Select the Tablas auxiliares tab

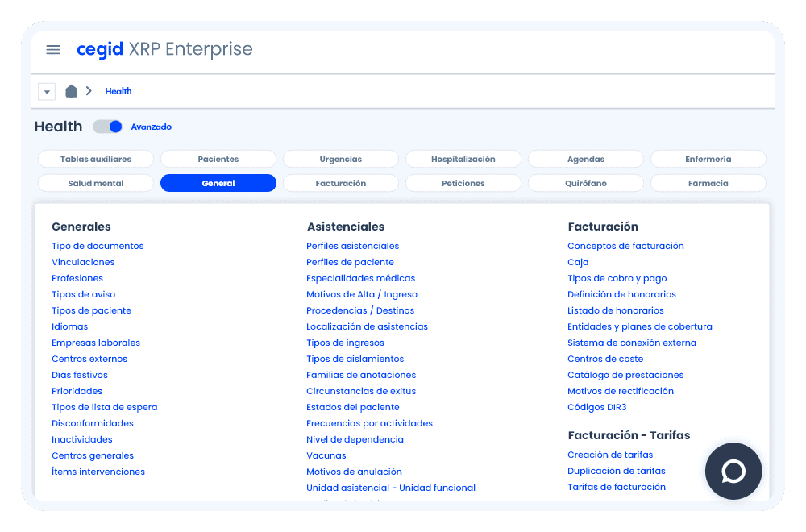95,160
